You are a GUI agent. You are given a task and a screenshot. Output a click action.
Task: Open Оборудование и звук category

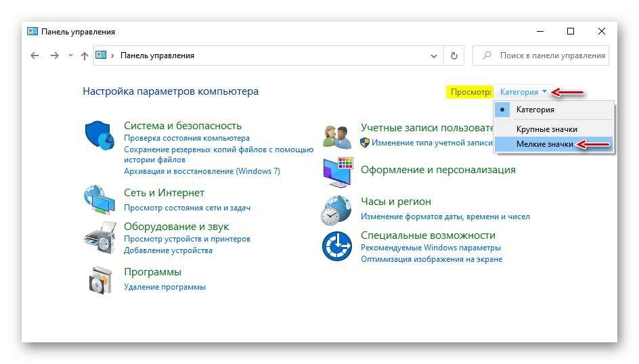(177, 227)
